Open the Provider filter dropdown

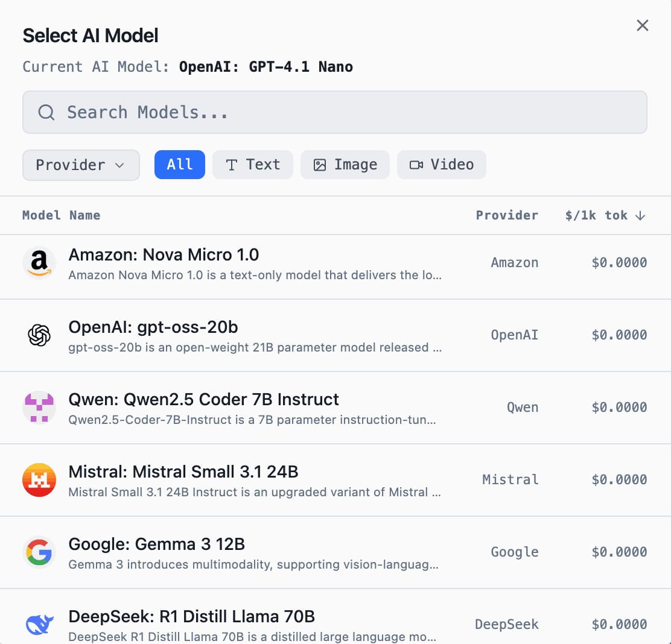tap(81, 165)
